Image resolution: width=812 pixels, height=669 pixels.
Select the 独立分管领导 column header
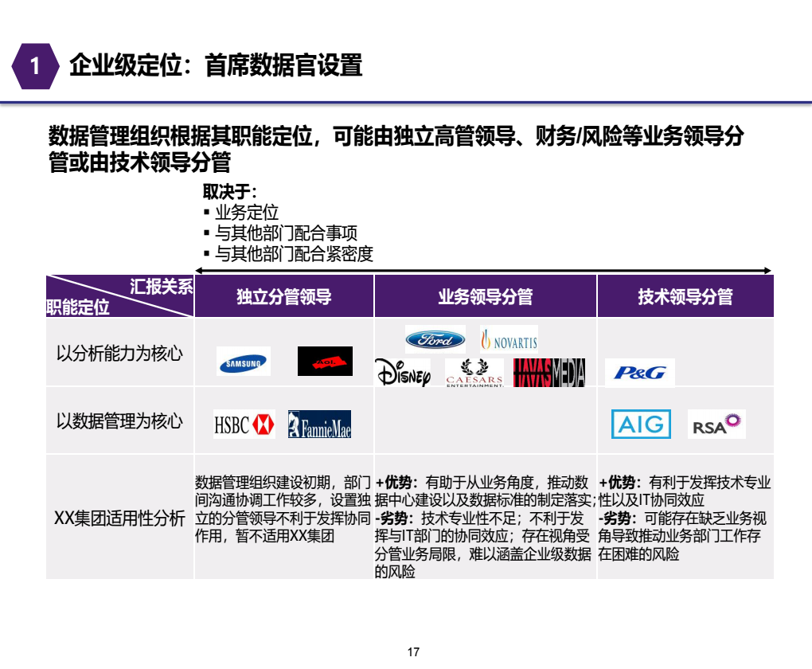coord(283,297)
